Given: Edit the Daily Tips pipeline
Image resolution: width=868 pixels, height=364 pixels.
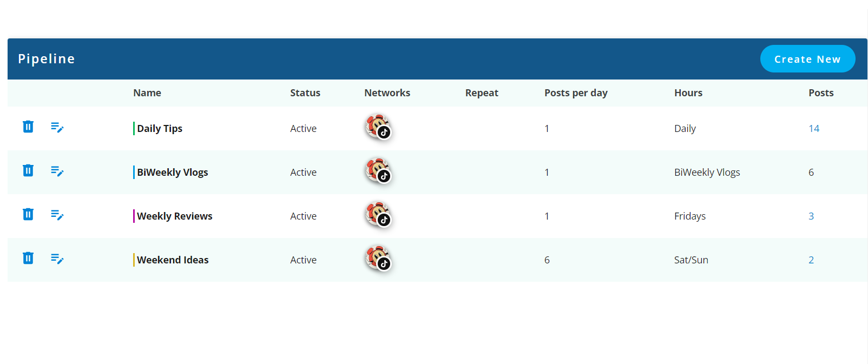Looking at the screenshot, I should click(x=57, y=127).
